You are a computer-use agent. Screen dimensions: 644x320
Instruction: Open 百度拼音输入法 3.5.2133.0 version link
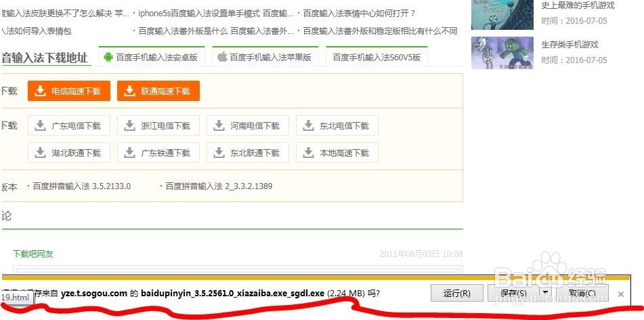tap(82, 186)
